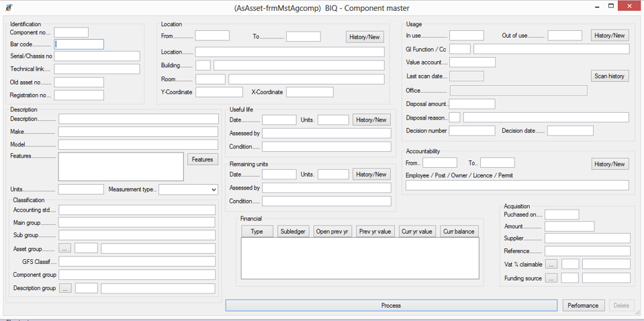Image resolution: width=644 pixels, height=321 pixels.
Task: Focus the Room code field
Action: (x=211, y=79)
